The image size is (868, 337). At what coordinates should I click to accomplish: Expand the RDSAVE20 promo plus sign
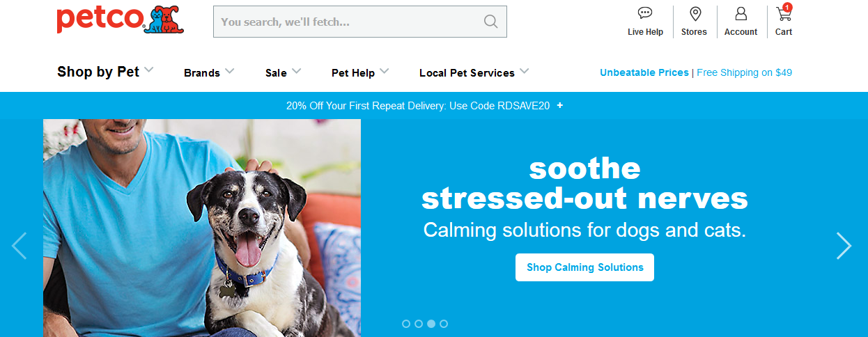(560, 106)
